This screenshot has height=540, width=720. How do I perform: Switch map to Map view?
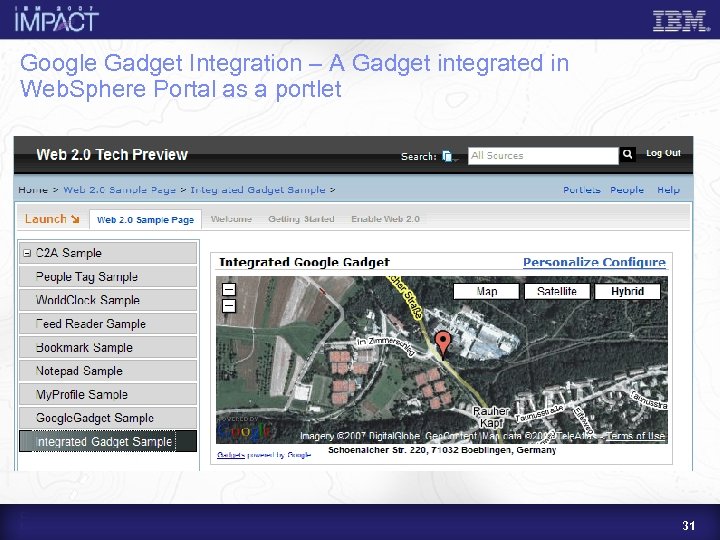(x=486, y=291)
